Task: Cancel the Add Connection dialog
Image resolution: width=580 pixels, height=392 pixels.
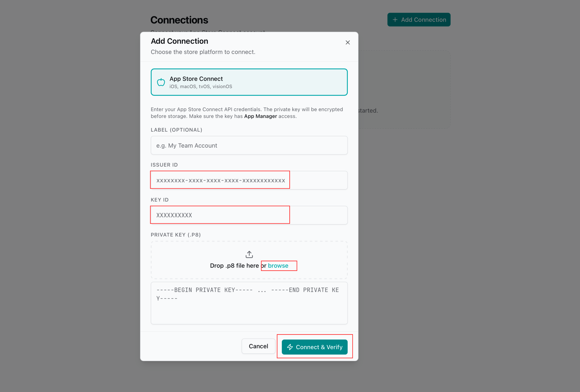Action: (258, 346)
